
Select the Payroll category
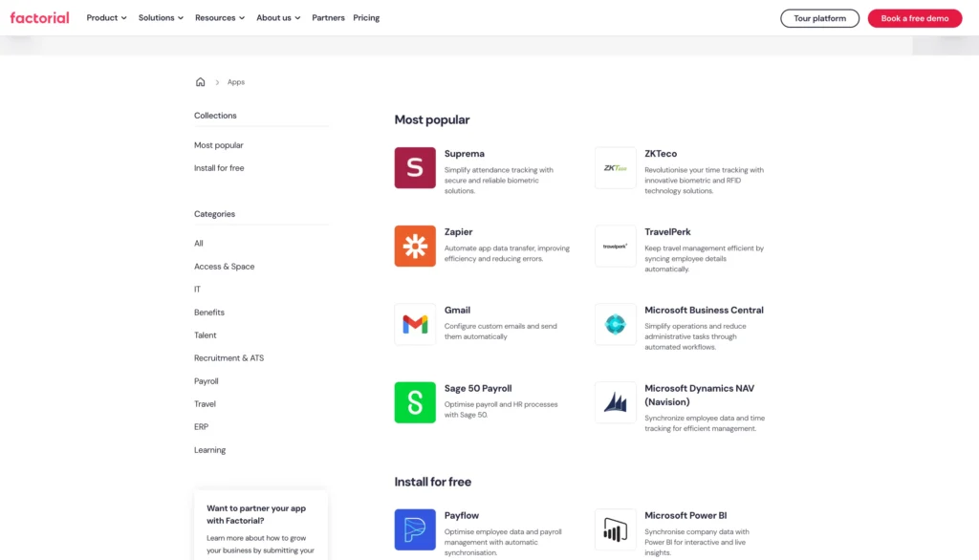point(207,381)
